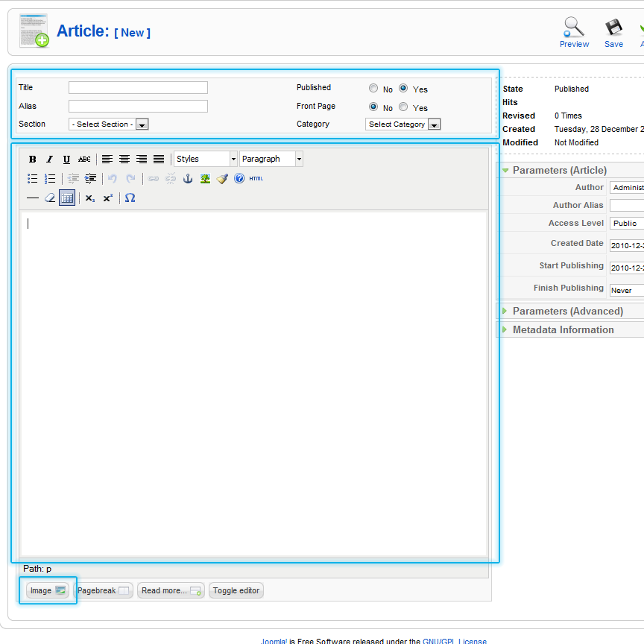The width and height of the screenshot is (644, 644).
Task: Insert horizontal rule
Action: point(33,198)
